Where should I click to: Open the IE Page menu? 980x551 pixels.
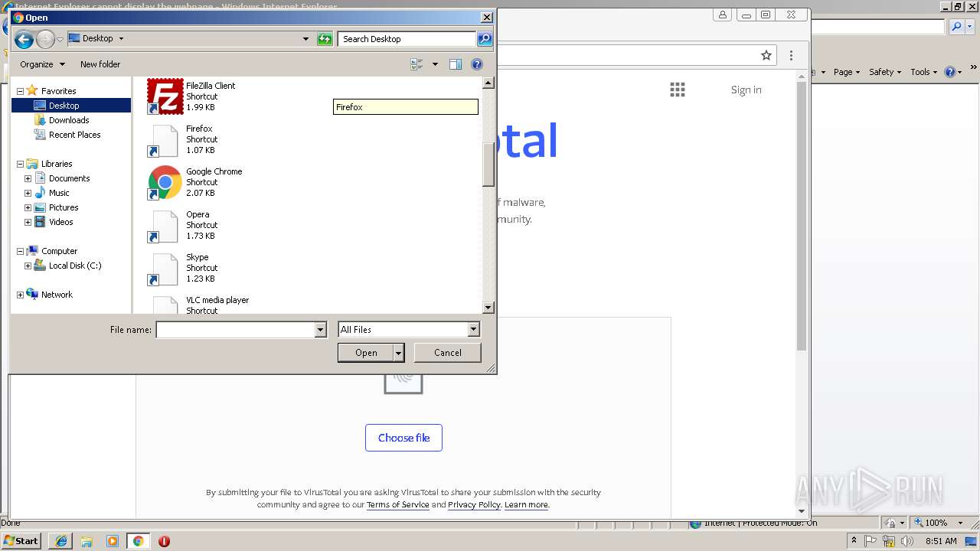(x=847, y=72)
